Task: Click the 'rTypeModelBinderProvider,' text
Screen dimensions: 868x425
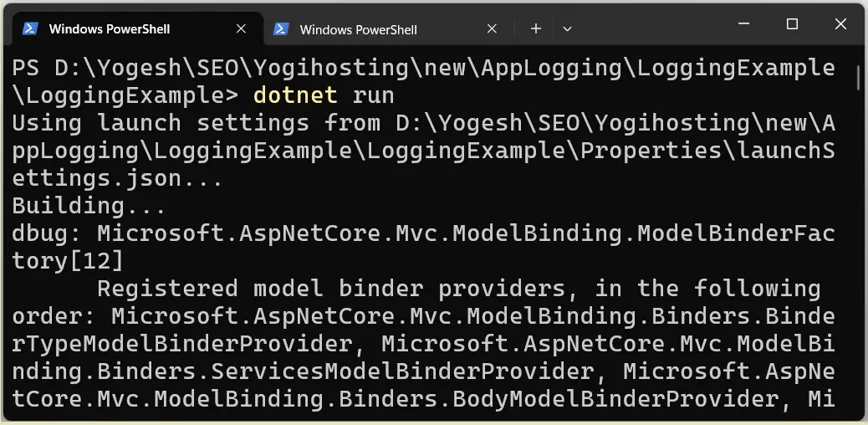Action: (189, 344)
